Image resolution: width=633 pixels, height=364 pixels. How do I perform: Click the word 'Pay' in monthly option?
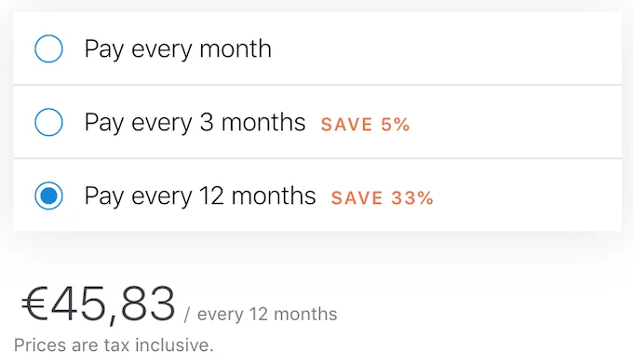point(103,50)
